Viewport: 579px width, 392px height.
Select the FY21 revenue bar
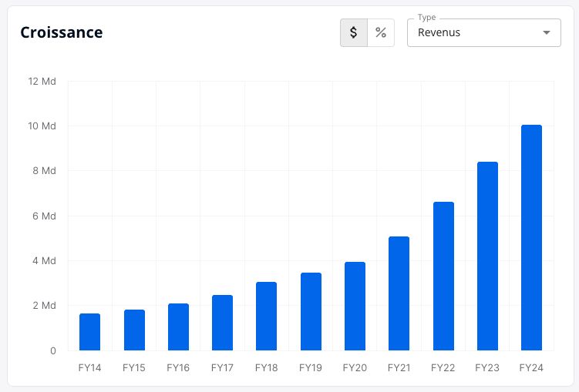(x=399, y=293)
